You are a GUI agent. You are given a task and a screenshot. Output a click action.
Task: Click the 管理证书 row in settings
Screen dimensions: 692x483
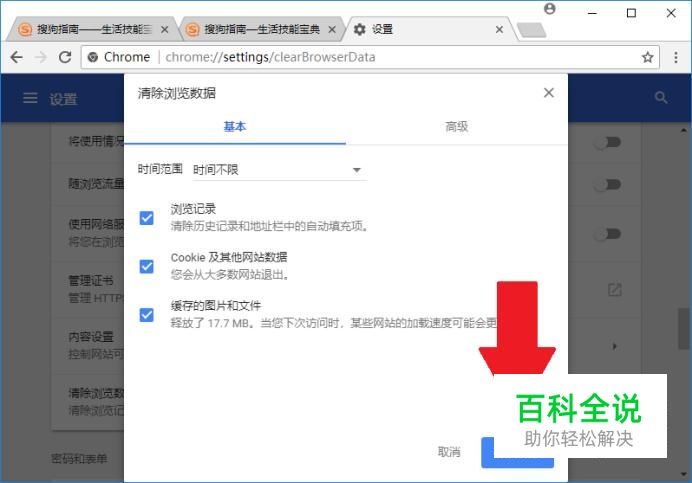88,289
